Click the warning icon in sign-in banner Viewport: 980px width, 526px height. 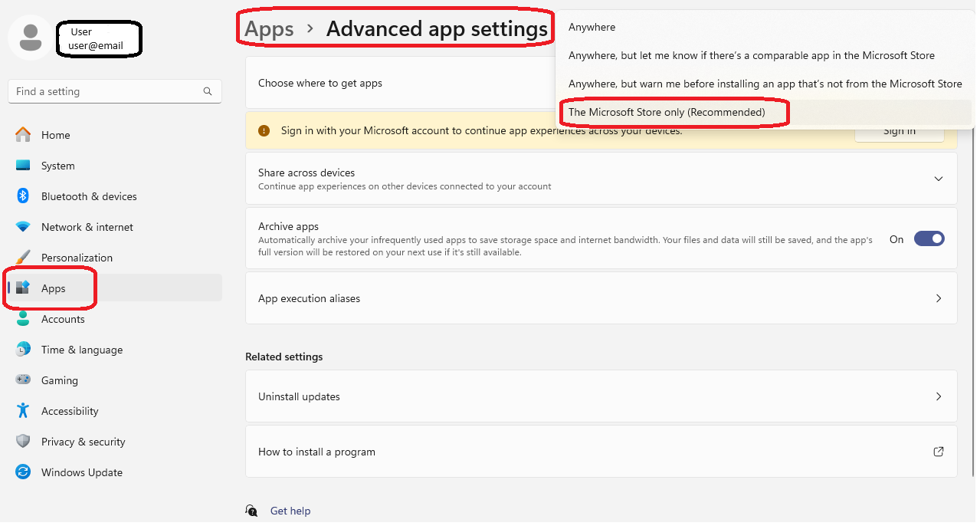264,131
